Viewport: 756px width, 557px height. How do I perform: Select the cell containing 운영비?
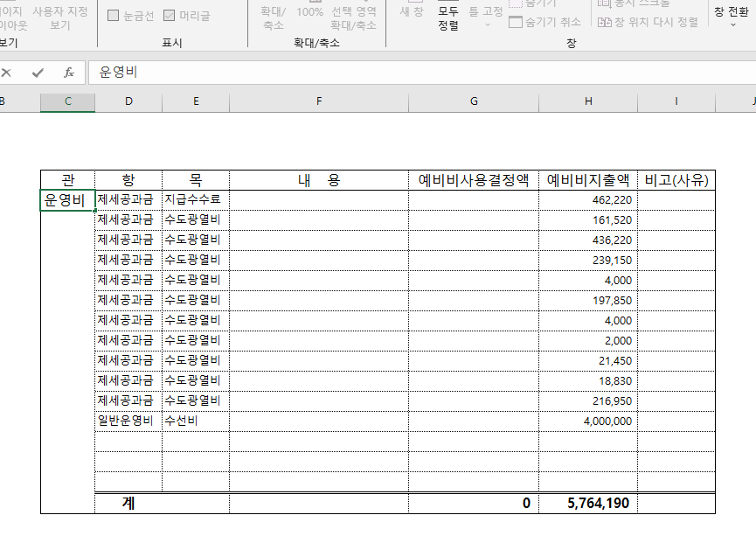pos(67,199)
